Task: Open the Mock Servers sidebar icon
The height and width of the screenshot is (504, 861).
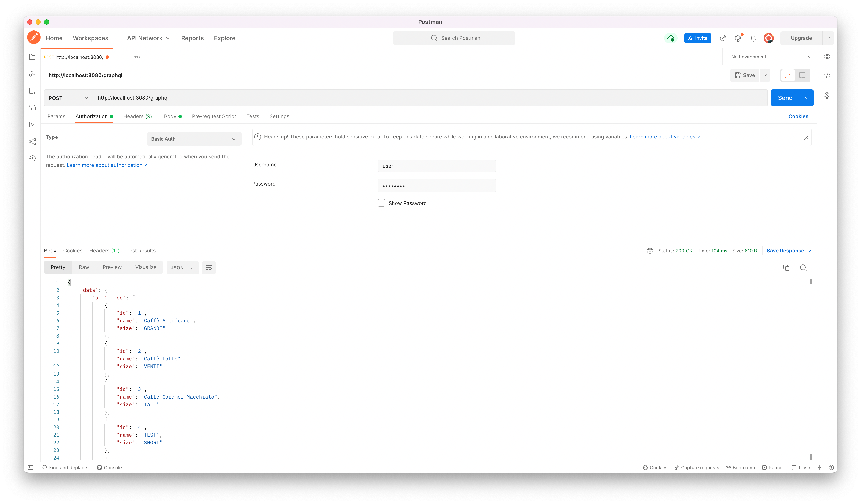Action: click(32, 108)
